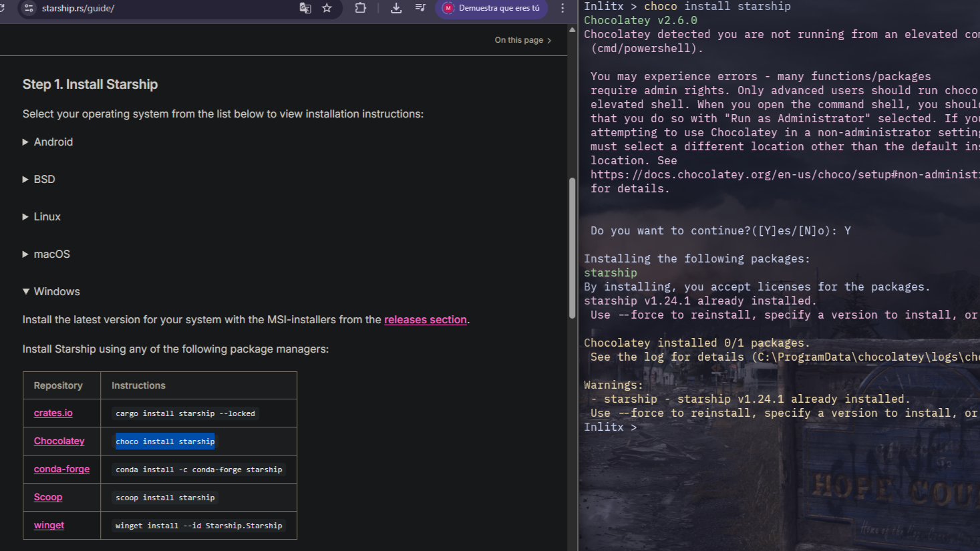
Task: Bookmark this page with star icon
Action: click(x=327, y=8)
